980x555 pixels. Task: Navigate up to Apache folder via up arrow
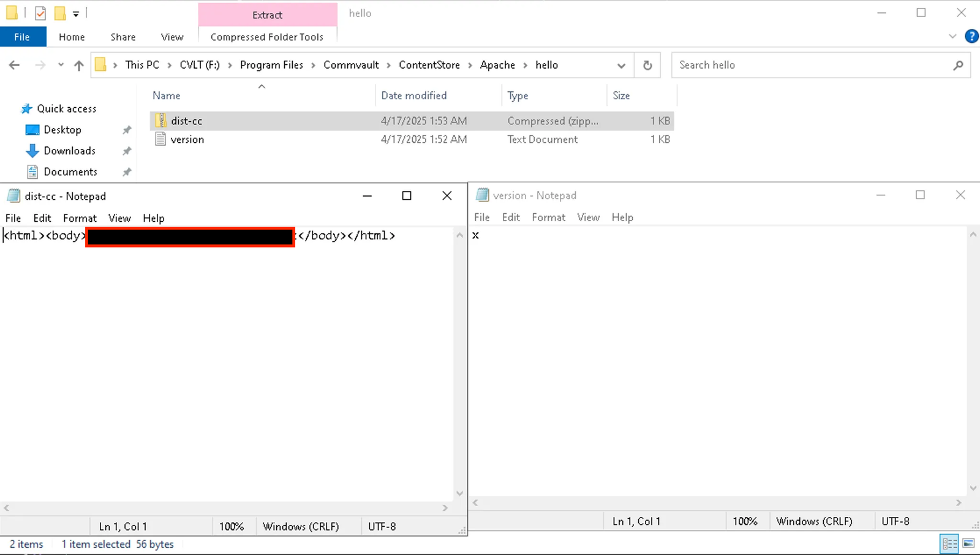tap(79, 64)
